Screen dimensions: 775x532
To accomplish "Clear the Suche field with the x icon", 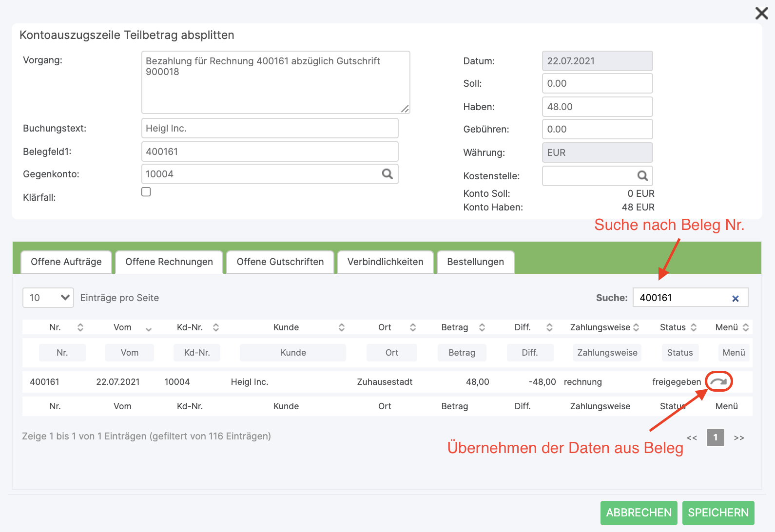I will coord(736,299).
